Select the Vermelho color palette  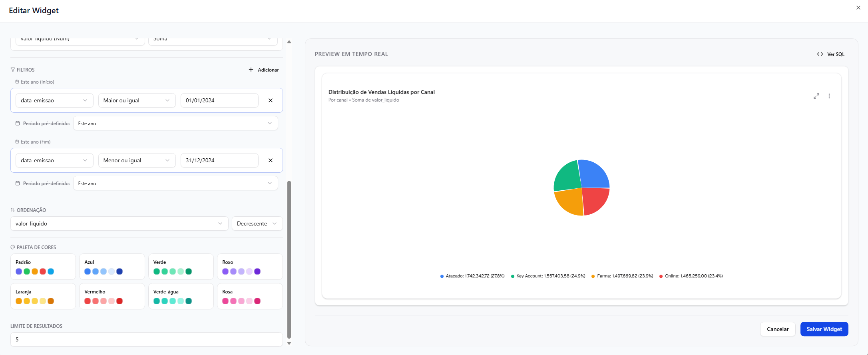click(x=112, y=296)
